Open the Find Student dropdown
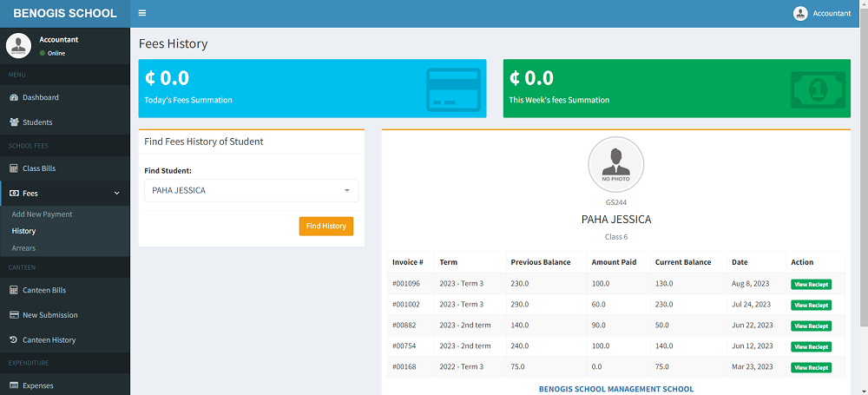This screenshot has height=395, width=868. [251, 190]
